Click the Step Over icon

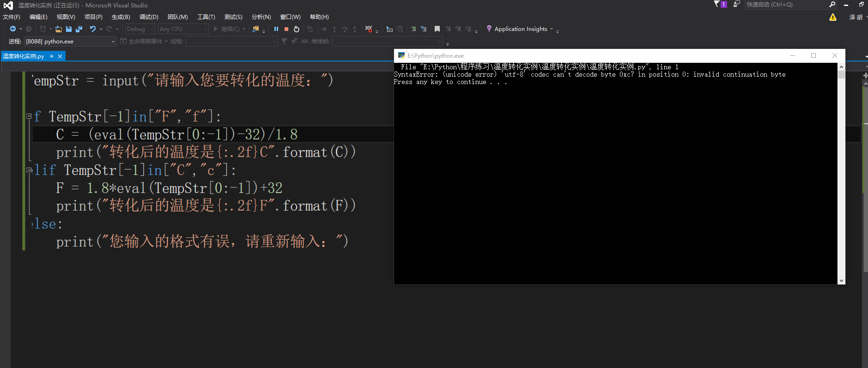coord(345,29)
